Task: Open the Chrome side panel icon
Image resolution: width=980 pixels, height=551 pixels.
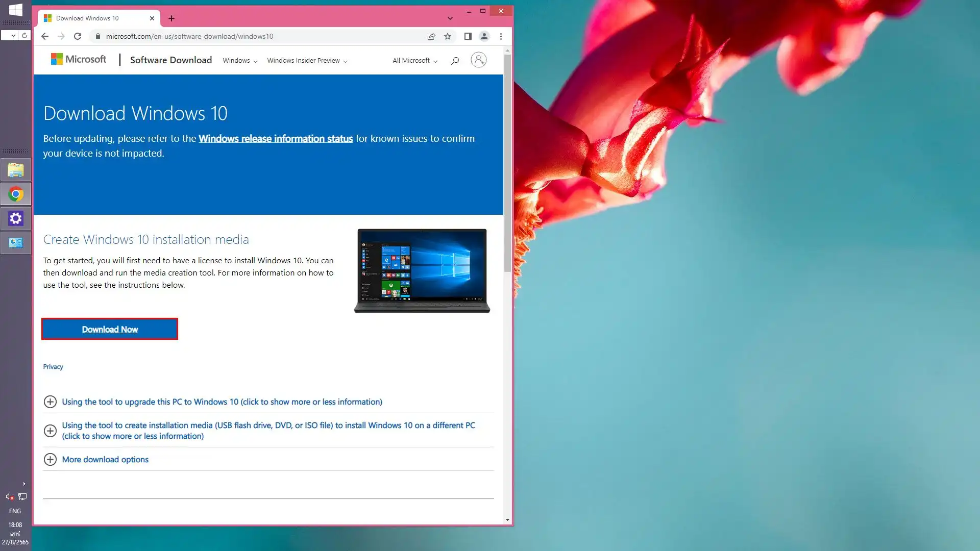Action: click(x=468, y=36)
